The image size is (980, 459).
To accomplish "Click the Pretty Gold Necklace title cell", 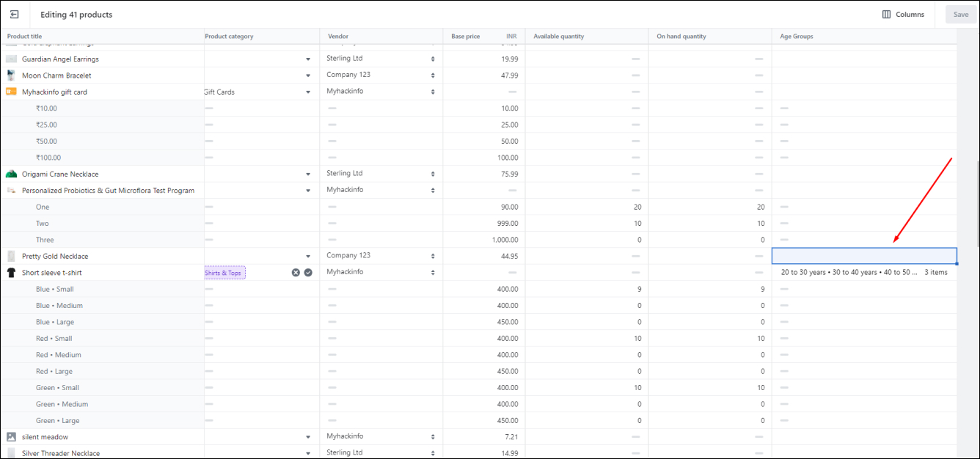I will (103, 256).
